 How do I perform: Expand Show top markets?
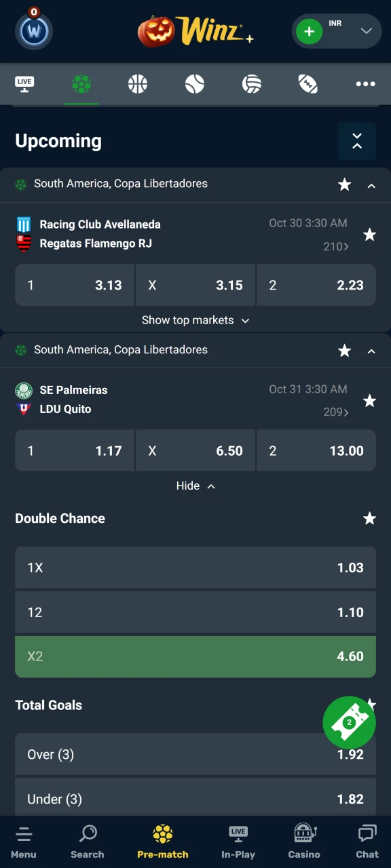[195, 319]
